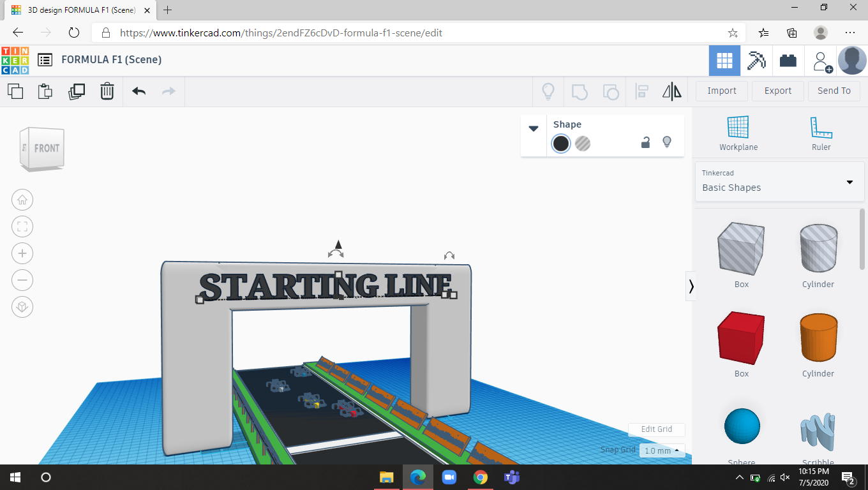Viewport: 868px width, 490px height.
Task: Delete the selection with the trash icon
Action: (x=107, y=91)
